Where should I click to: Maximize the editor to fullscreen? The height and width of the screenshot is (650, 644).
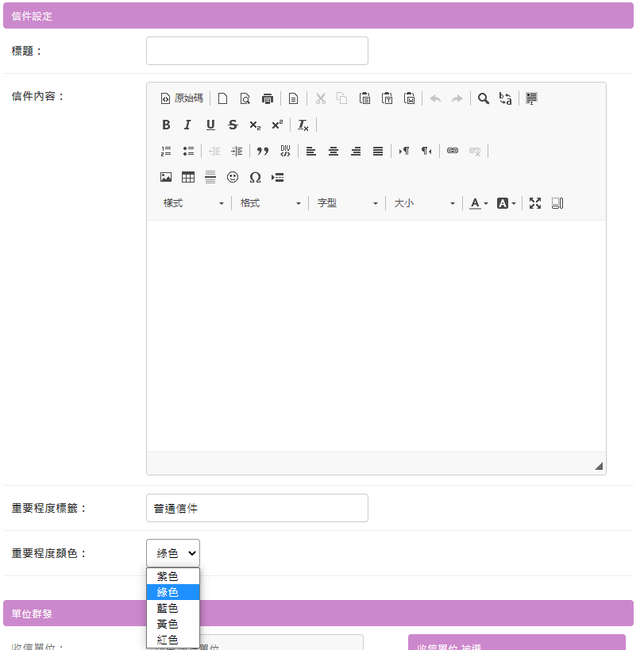[x=535, y=203]
